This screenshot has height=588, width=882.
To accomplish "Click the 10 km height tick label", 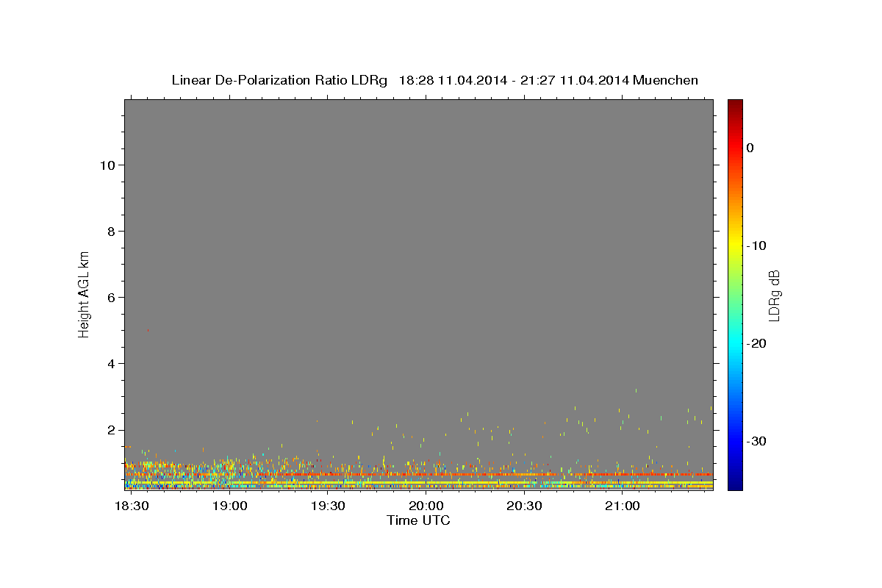I will pos(105,165).
